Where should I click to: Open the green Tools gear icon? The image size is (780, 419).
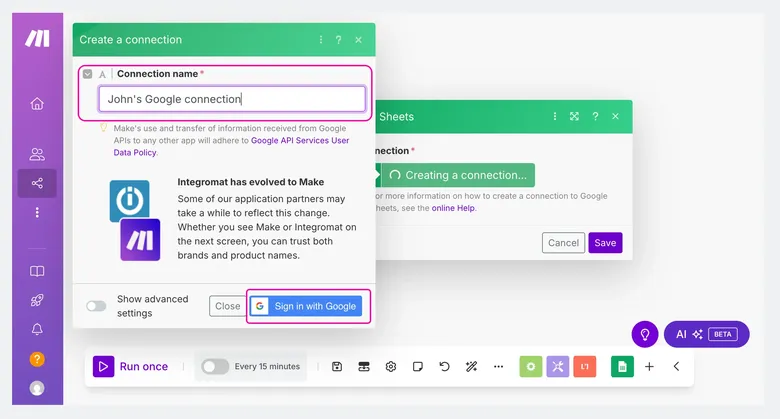point(531,367)
